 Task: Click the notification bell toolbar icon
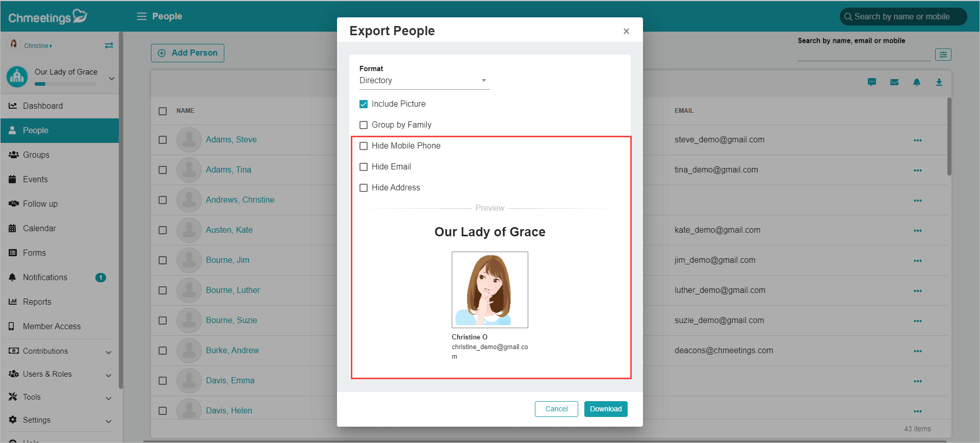(917, 82)
